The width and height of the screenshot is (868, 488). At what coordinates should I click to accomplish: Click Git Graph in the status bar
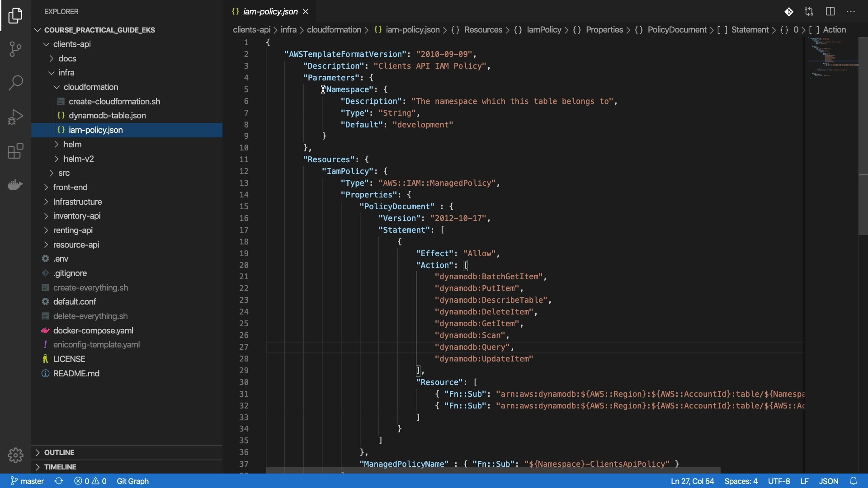click(132, 481)
